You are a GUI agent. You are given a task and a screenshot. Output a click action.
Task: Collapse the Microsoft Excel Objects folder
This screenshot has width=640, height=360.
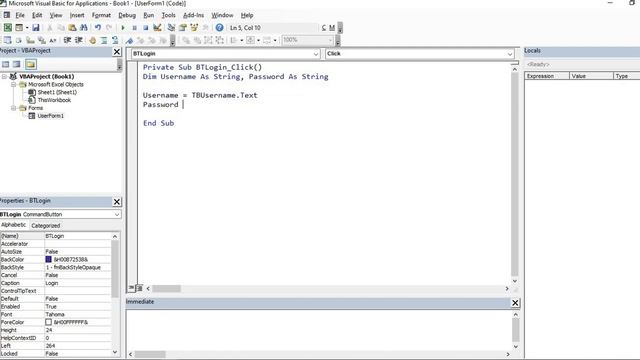click(13, 84)
